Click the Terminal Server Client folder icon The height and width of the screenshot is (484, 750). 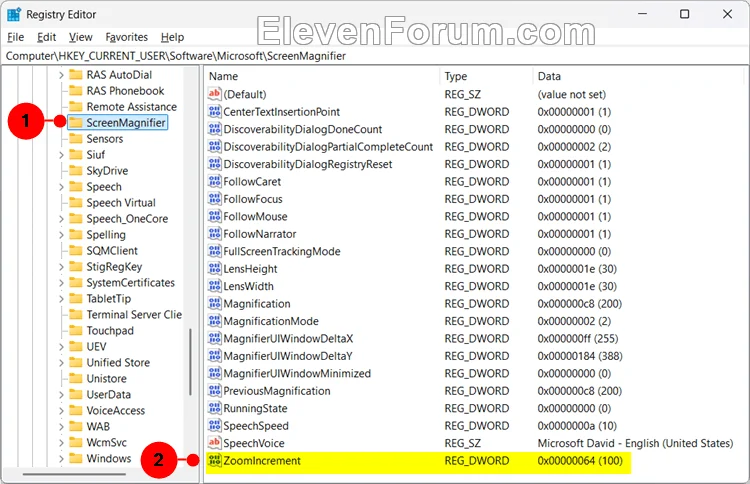[x=76, y=314]
